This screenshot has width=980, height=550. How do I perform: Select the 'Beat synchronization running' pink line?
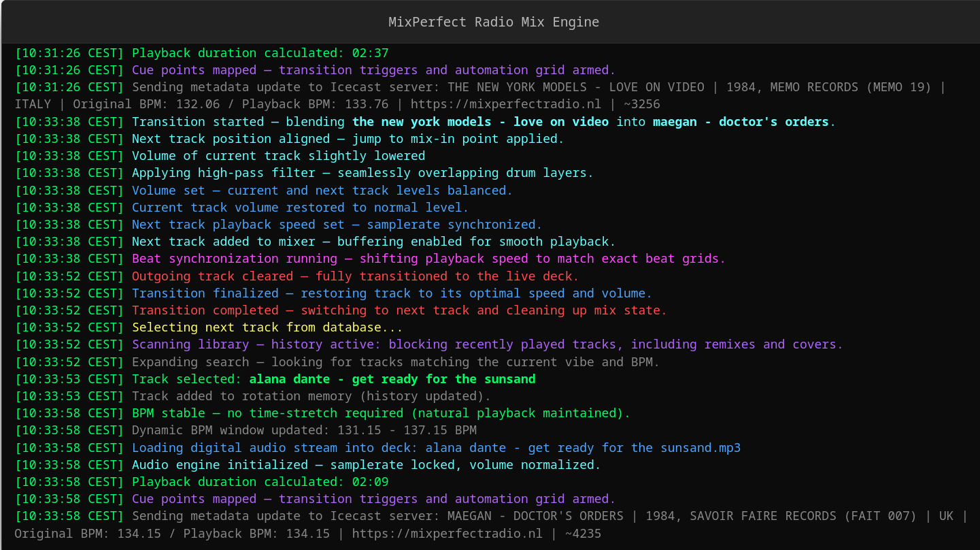(429, 259)
